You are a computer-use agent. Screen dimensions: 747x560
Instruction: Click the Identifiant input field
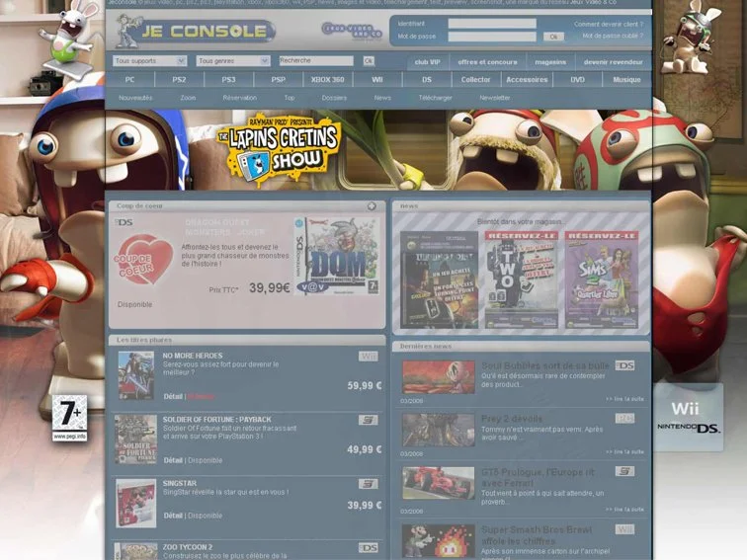[492, 24]
